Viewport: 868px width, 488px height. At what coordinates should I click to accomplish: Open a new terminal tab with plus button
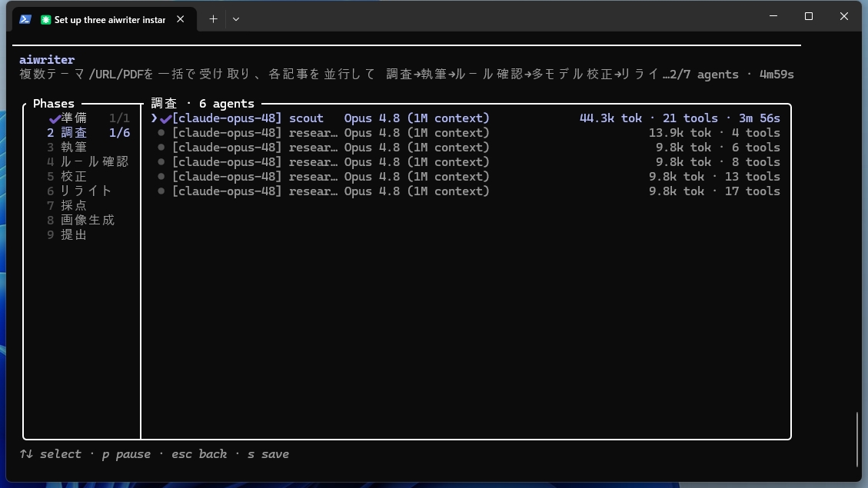click(x=213, y=19)
